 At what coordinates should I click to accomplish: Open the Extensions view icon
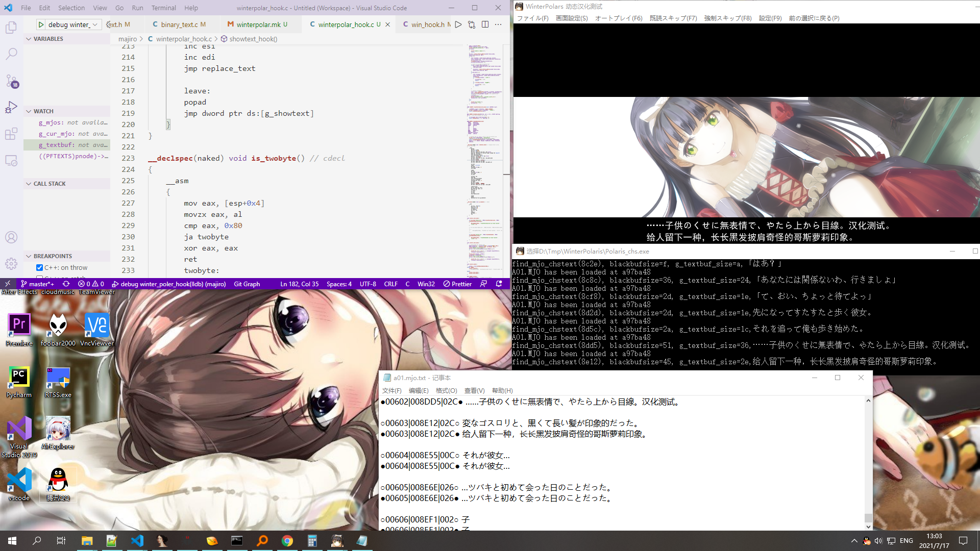[11, 134]
